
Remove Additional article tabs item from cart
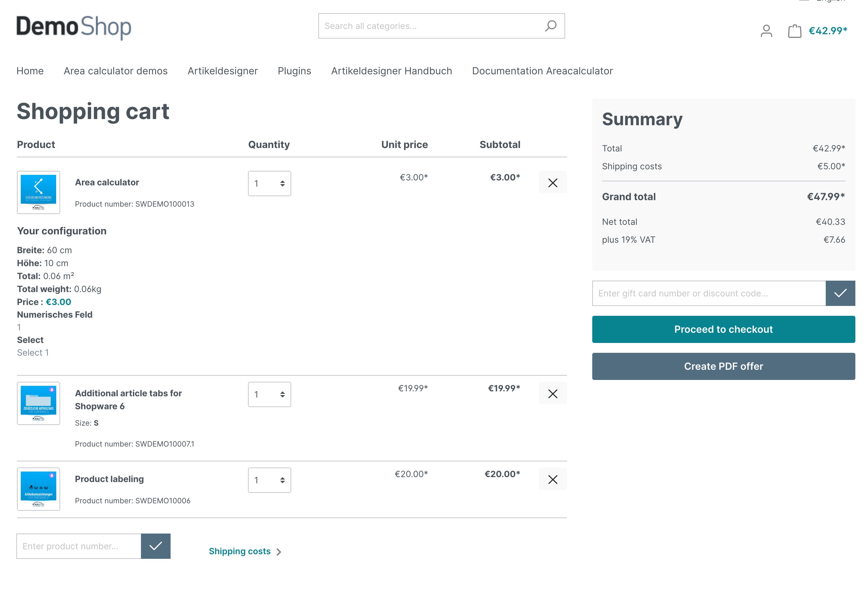(x=552, y=394)
